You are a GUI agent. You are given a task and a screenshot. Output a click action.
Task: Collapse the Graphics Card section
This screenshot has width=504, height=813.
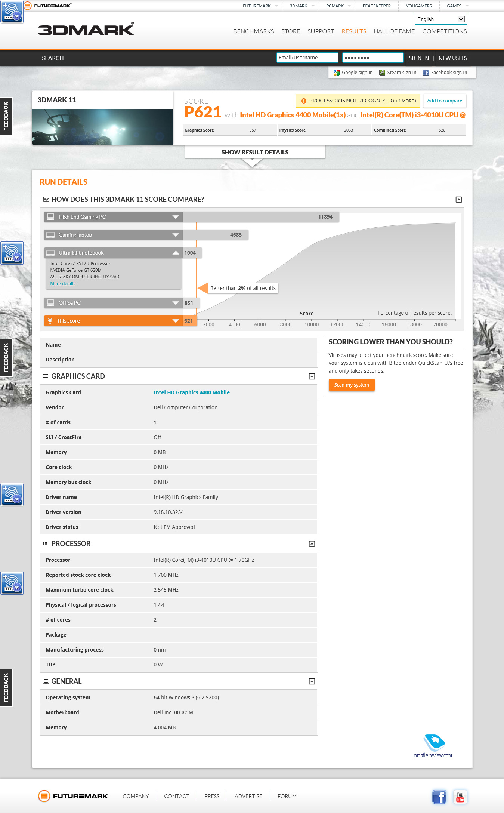312,376
